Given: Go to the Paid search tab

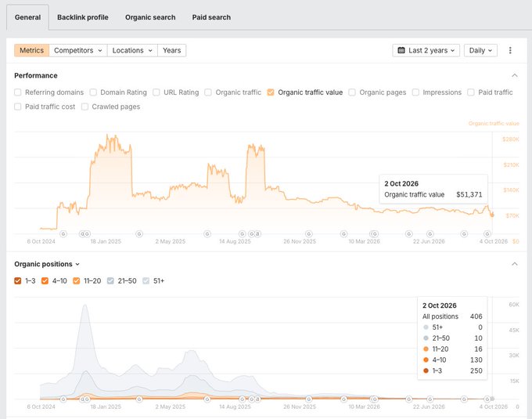Looking at the screenshot, I should [x=211, y=17].
